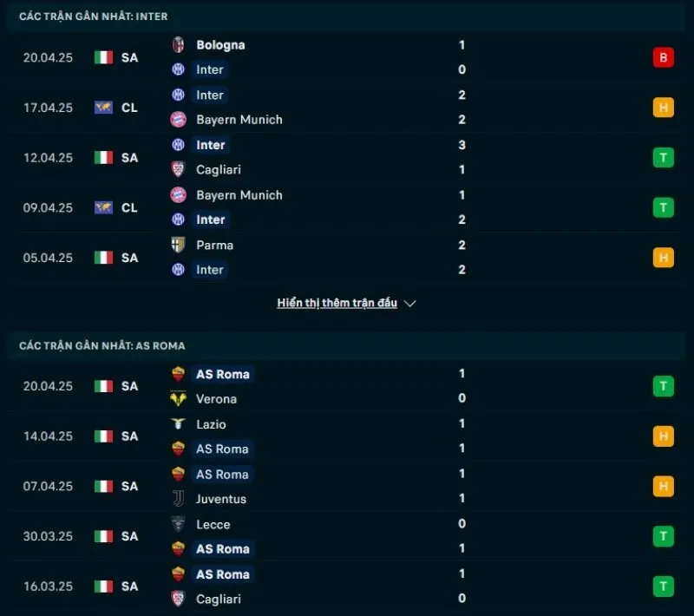Toggle the green T badge for Cagliari match
Image resolution: width=694 pixels, height=616 pixels.
pyautogui.click(x=663, y=157)
